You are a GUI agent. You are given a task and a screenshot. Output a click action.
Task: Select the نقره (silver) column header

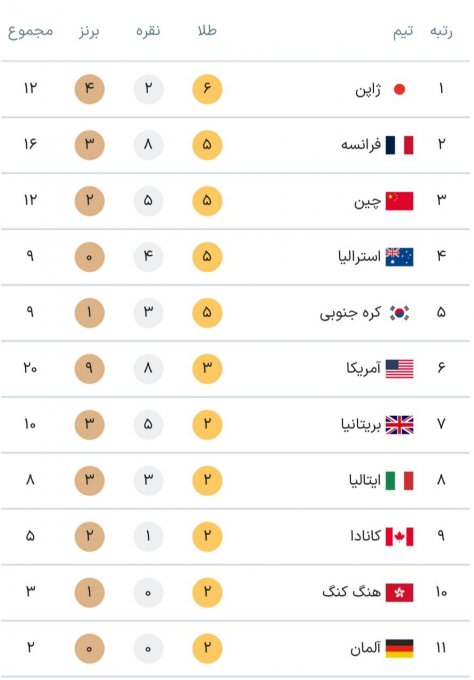click(x=148, y=31)
